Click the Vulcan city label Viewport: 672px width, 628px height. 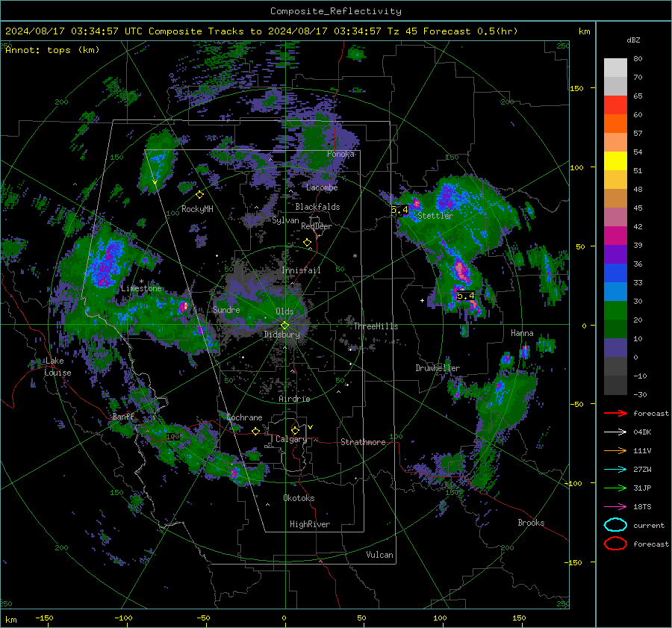coord(379,555)
